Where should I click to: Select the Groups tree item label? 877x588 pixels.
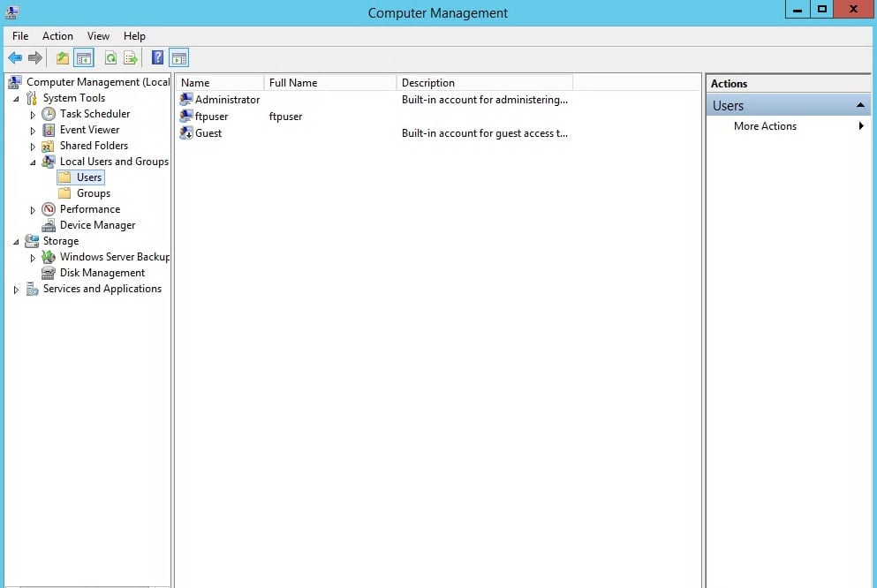[x=94, y=193]
